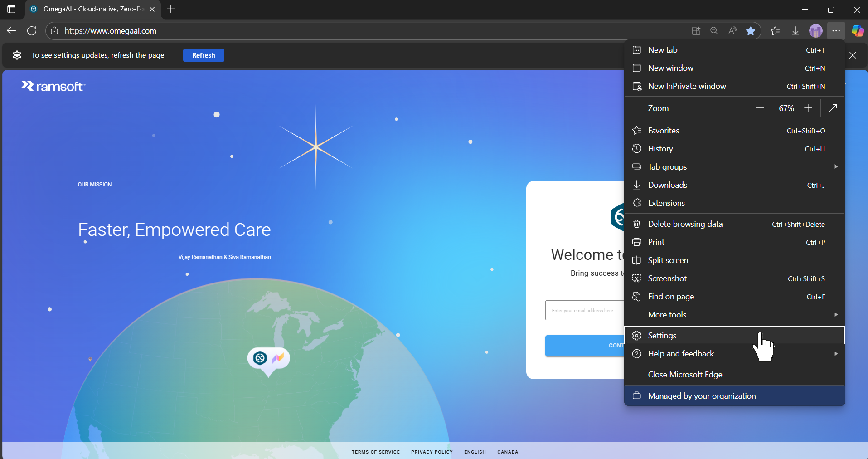Add this page to favorites with star icon

click(x=751, y=31)
